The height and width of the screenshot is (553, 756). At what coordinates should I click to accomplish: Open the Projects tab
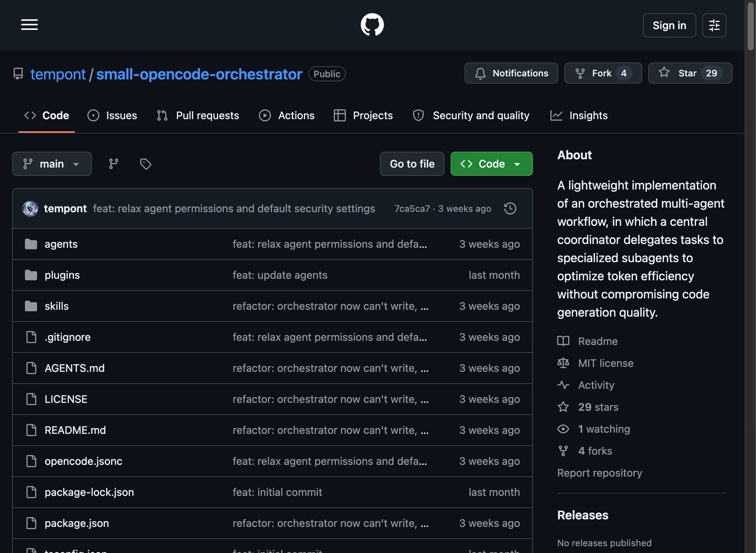[x=363, y=115]
